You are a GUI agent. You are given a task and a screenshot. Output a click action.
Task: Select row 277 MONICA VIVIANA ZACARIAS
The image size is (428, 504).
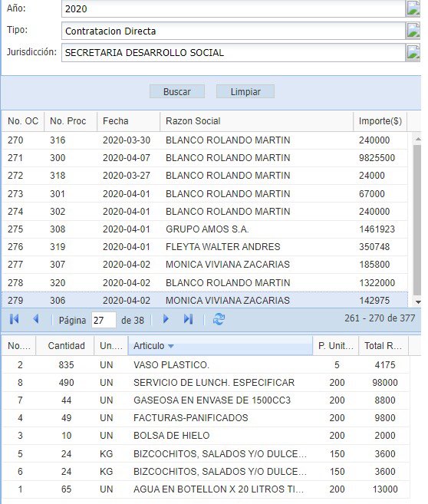point(205,265)
